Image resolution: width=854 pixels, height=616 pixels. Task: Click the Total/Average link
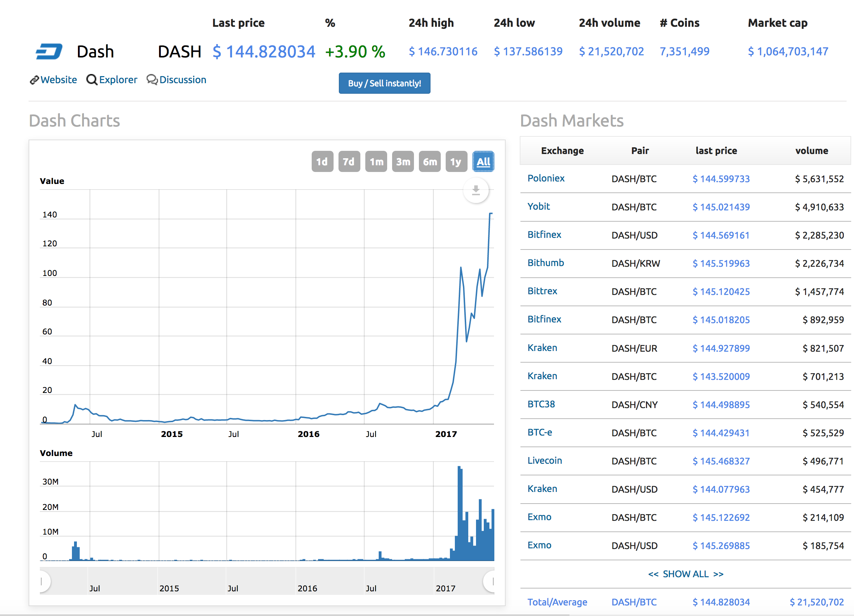tap(557, 603)
